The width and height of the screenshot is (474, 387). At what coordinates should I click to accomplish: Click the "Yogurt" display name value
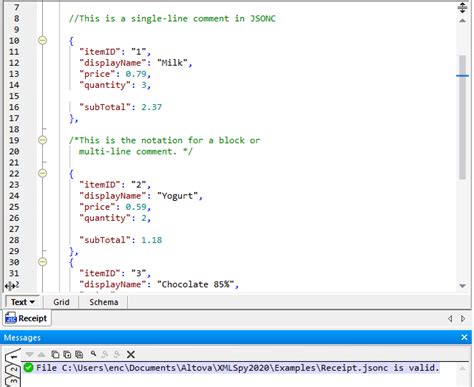177,196
